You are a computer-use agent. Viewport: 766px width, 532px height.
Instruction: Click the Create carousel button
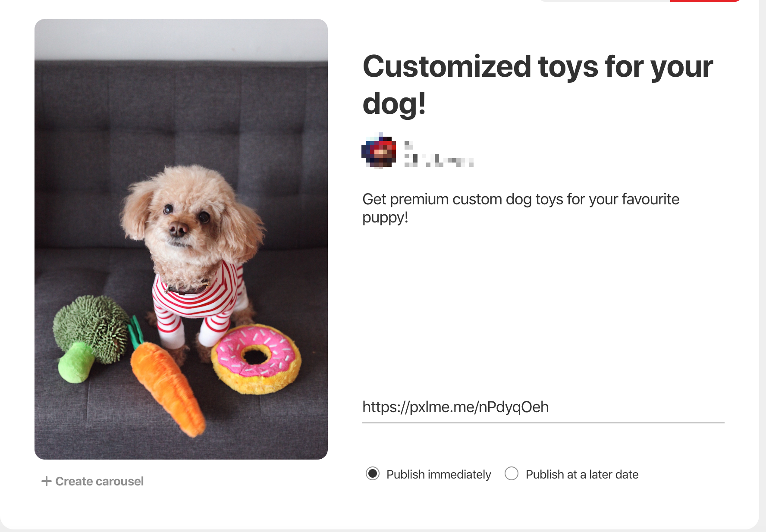[x=92, y=481]
